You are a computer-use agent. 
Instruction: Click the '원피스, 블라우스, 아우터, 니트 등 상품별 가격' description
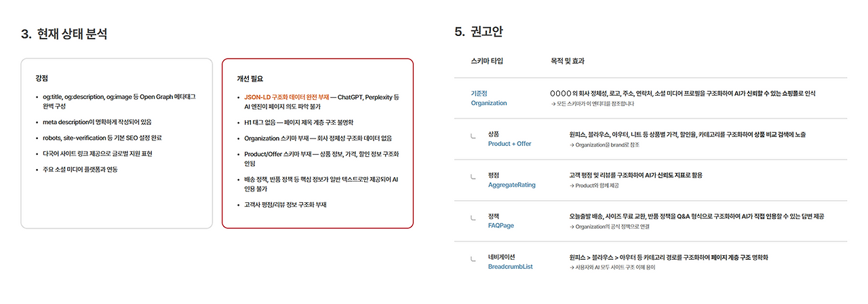point(688,134)
